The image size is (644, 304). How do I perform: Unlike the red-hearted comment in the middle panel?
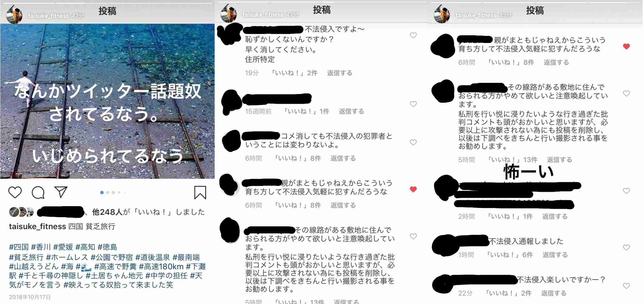click(413, 189)
